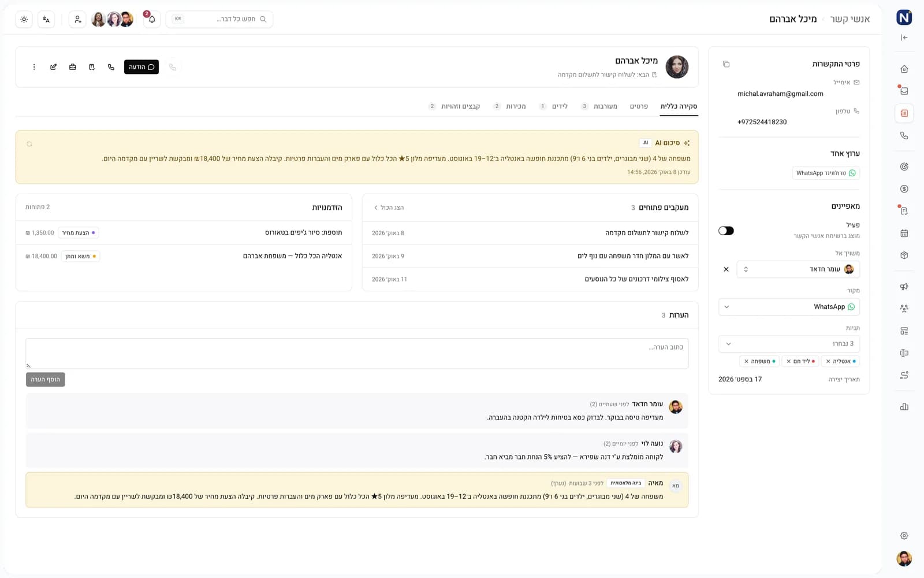Open the אנשי קשר breadcrumb link
This screenshot has height=578, width=924.
tap(850, 19)
